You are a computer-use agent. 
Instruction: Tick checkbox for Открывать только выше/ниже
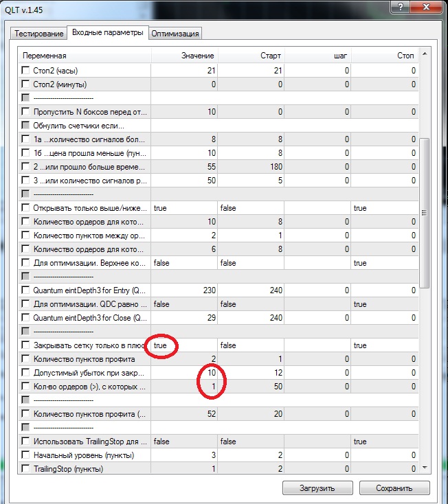point(25,207)
